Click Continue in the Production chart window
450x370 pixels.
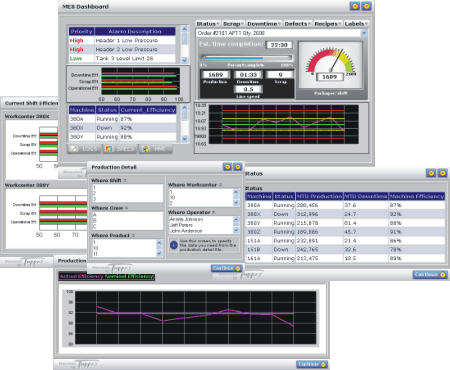(312, 364)
